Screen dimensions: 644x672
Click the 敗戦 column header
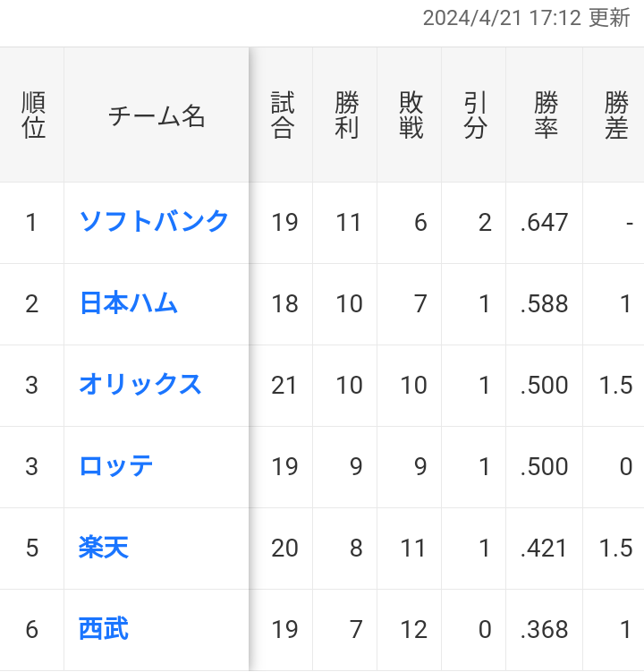[x=411, y=115]
